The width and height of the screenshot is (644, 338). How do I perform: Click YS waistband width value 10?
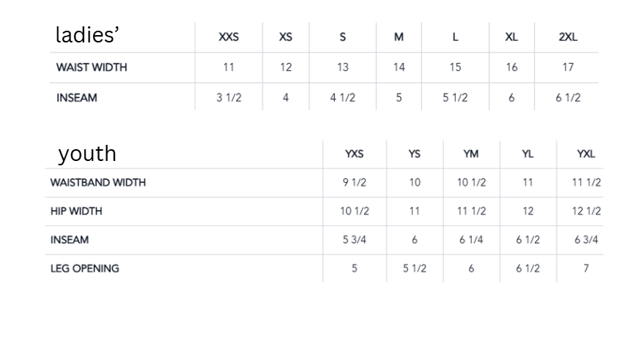(x=415, y=183)
